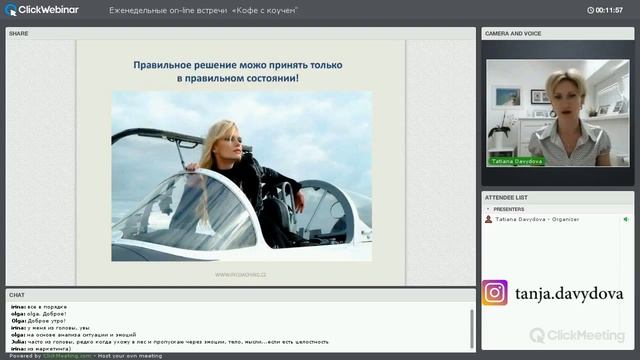Collapse the PRESENTERS group in the attendee list

pyautogui.click(x=488, y=209)
